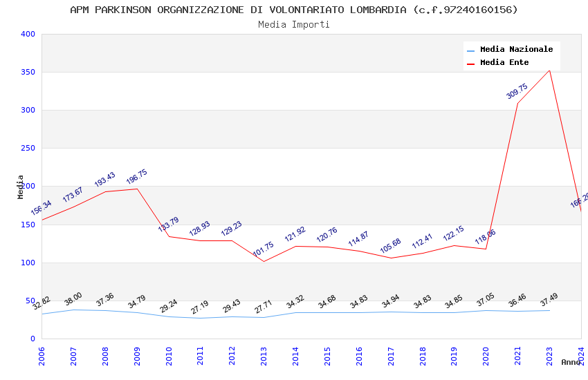Select the 196.75 data label
This screenshot has width=588, height=380.
(137, 177)
